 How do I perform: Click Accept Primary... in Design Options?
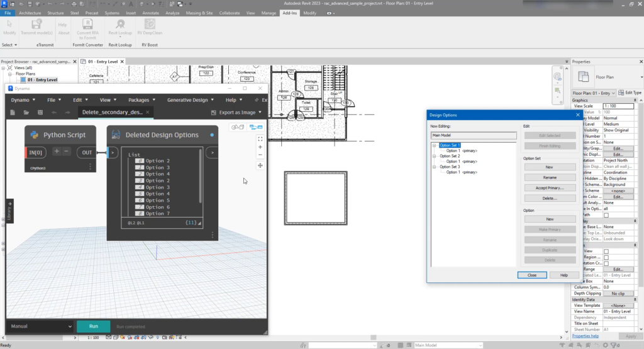coord(550,188)
